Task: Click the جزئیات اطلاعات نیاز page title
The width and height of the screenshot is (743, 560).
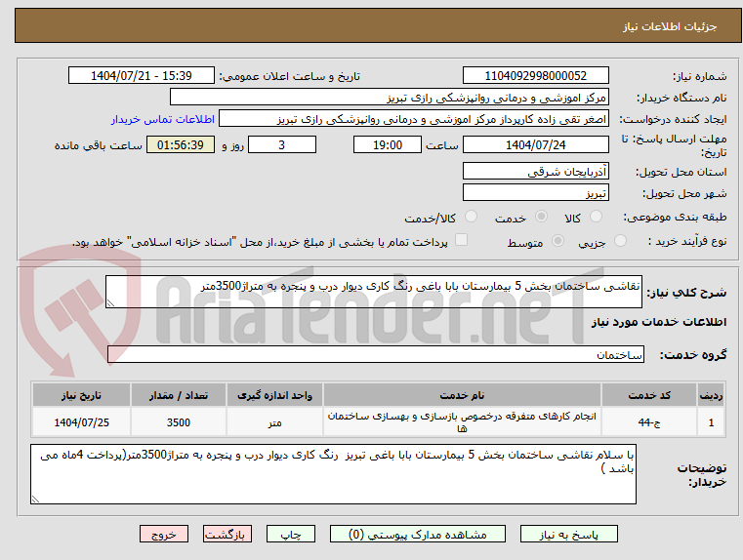Action: tap(670, 26)
